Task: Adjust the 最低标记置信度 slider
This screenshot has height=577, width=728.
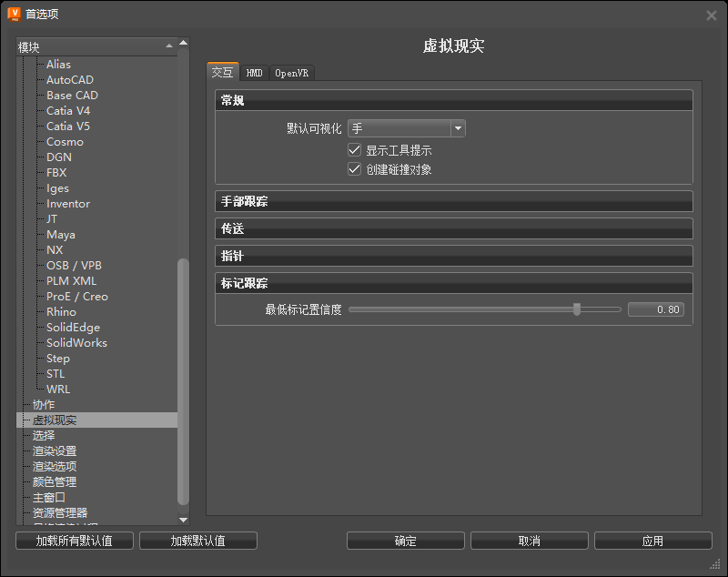Action: (577, 309)
